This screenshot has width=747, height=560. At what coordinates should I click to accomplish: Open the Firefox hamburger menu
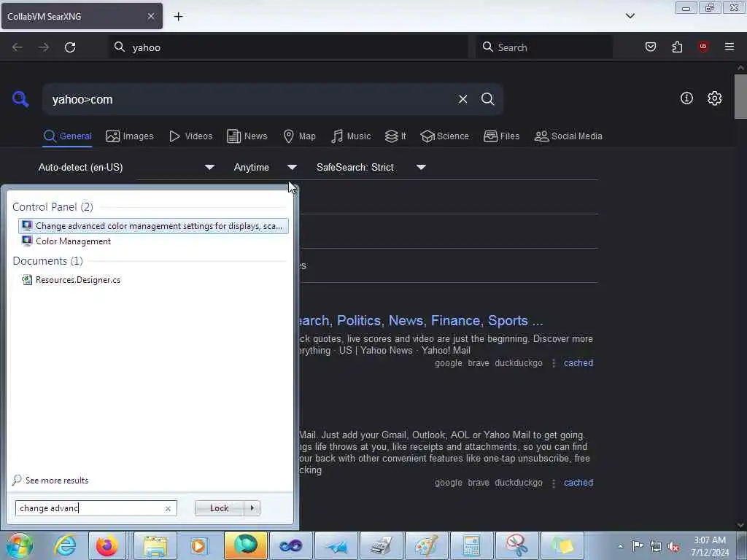729,47
